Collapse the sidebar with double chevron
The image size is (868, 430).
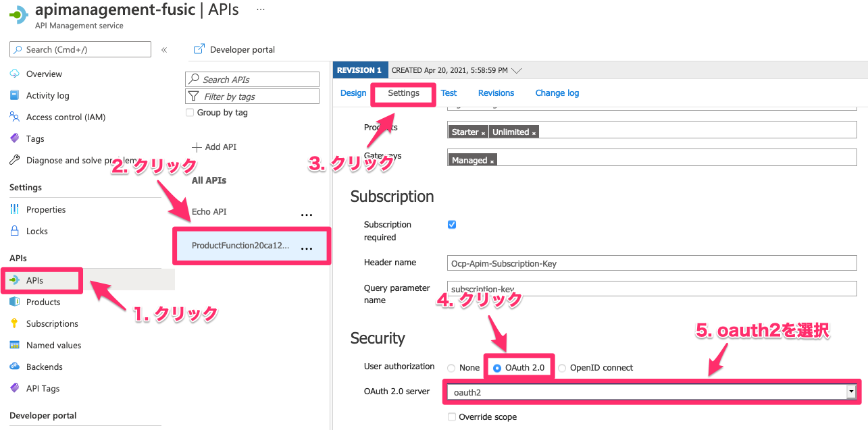pyautogui.click(x=164, y=50)
